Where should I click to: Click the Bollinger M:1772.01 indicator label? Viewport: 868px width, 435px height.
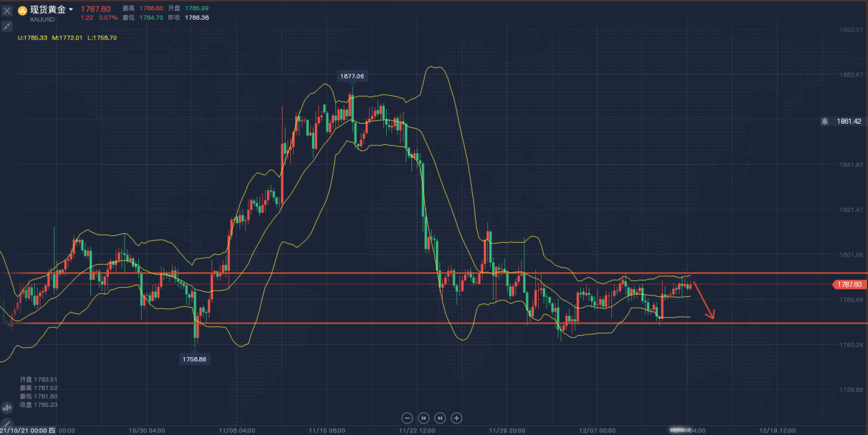67,38
